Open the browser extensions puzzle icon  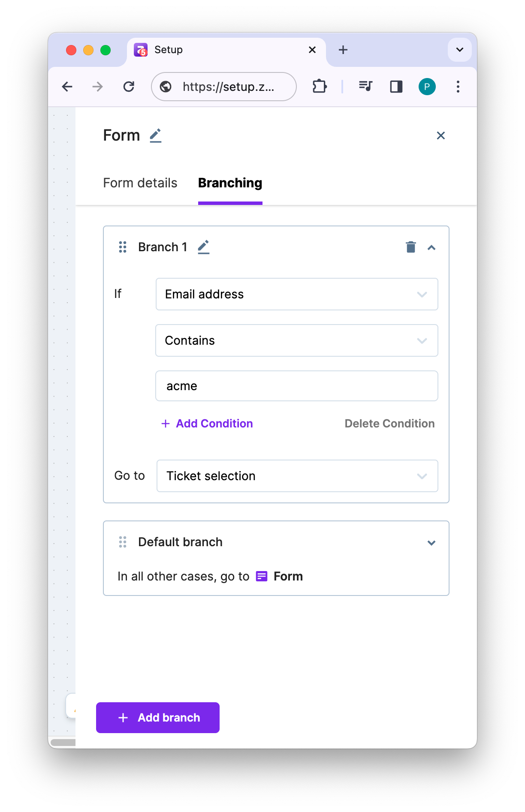click(320, 87)
